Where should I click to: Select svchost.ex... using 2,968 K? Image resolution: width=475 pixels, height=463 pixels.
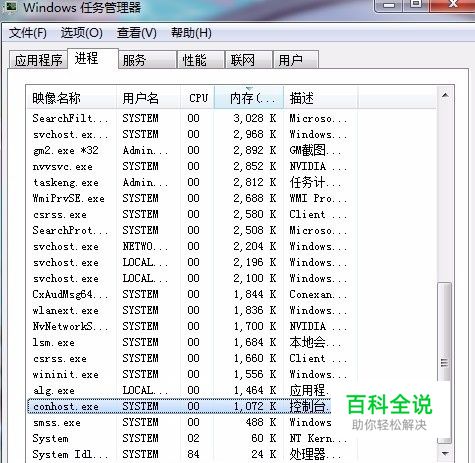pyautogui.click(x=232, y=134)
